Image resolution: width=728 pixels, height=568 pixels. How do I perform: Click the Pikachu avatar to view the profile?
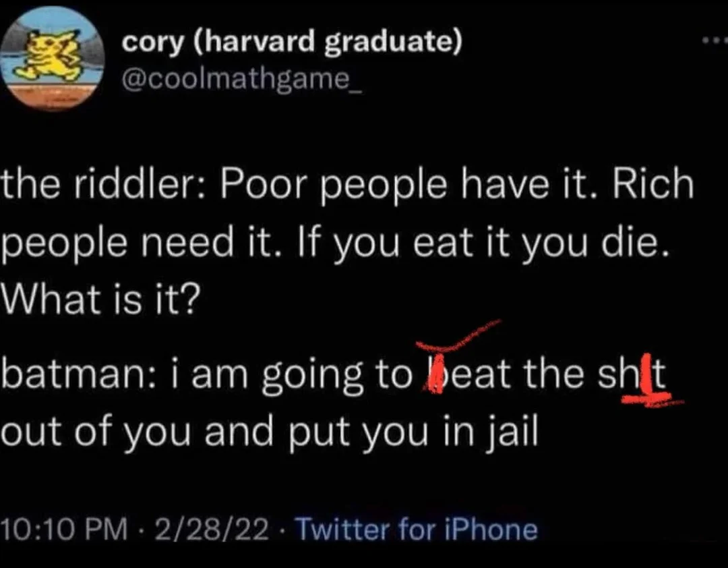[x=52, y=57]
